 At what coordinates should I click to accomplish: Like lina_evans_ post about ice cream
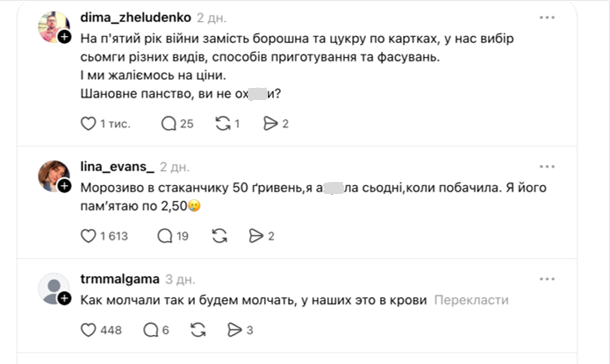[88, 236]
